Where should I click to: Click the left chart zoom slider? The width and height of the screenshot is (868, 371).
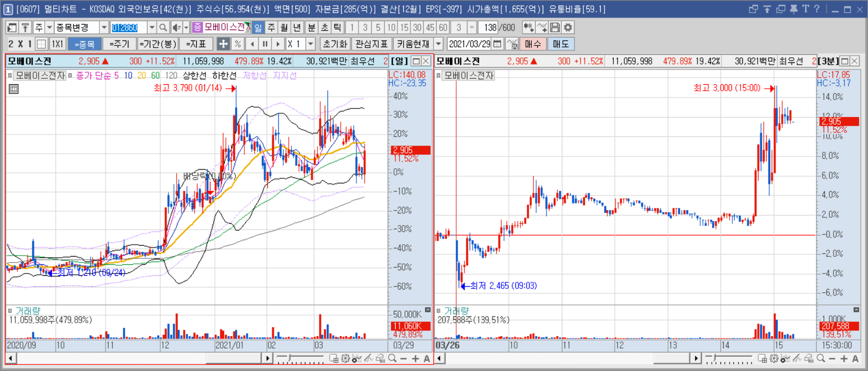[300, 358]
